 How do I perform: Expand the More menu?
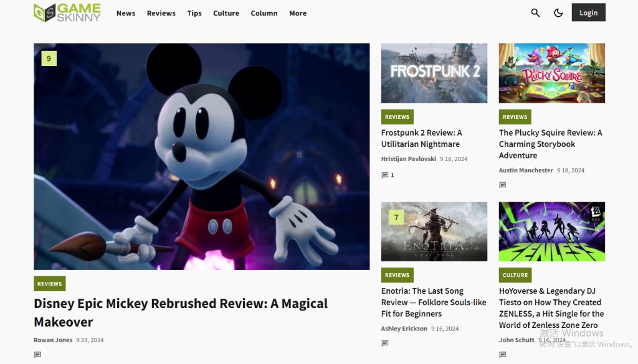[x=298, y=13]
